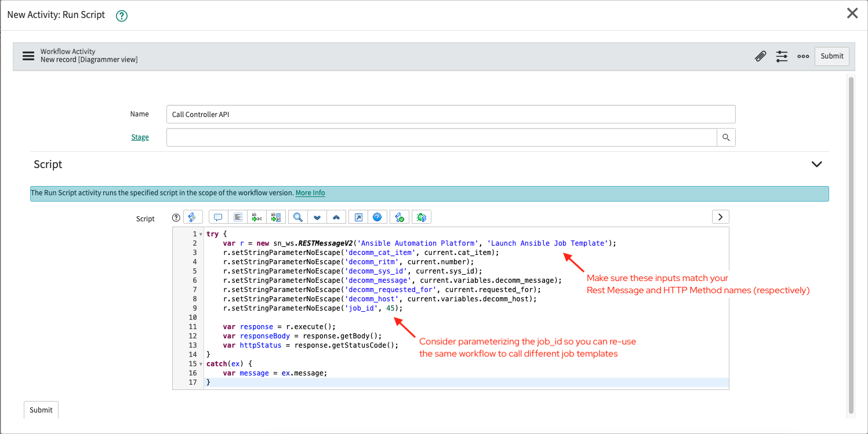The width and height of the screenshot is (868, 434).
Task: Click the check script syntax icon
Action: click(x=400, y=217)
